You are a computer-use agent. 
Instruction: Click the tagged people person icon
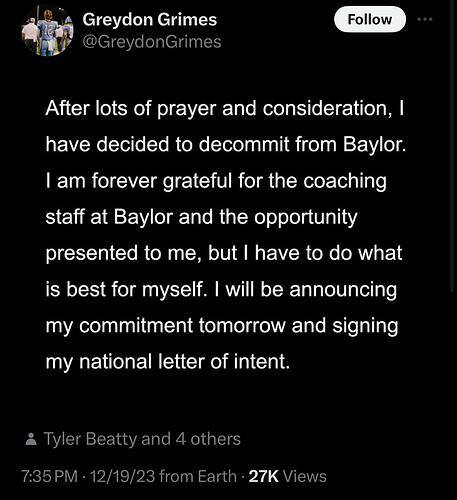(x=31, y=439)
